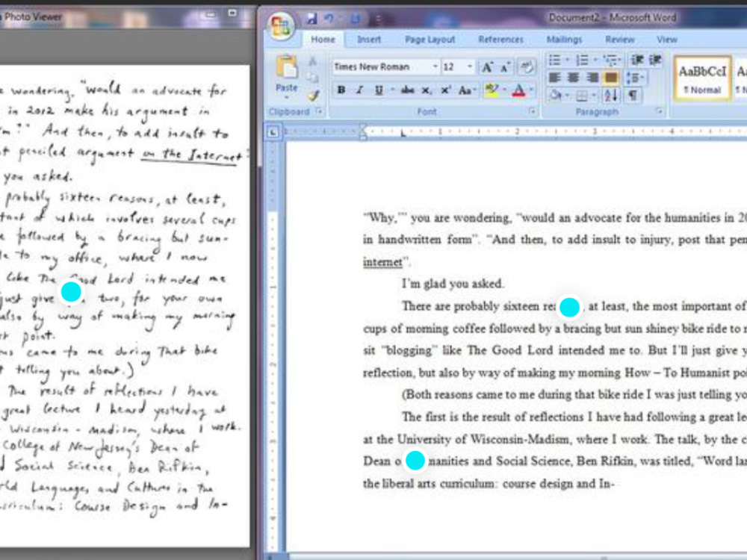Image resolution: width=747 pixels, height=560 pixels.
Task: Maximize the Photo Viewer window
Action: [232, 13]
